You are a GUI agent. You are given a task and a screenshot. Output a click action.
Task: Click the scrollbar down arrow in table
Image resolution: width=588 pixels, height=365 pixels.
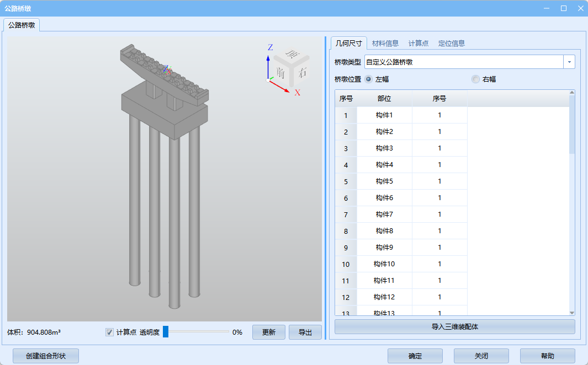[x=572, y=312]
